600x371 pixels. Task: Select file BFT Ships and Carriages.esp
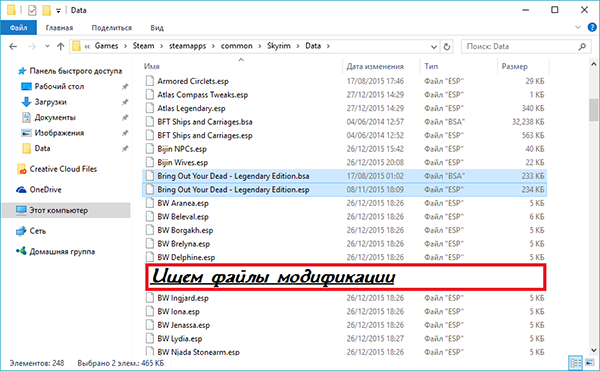(205, 135)
